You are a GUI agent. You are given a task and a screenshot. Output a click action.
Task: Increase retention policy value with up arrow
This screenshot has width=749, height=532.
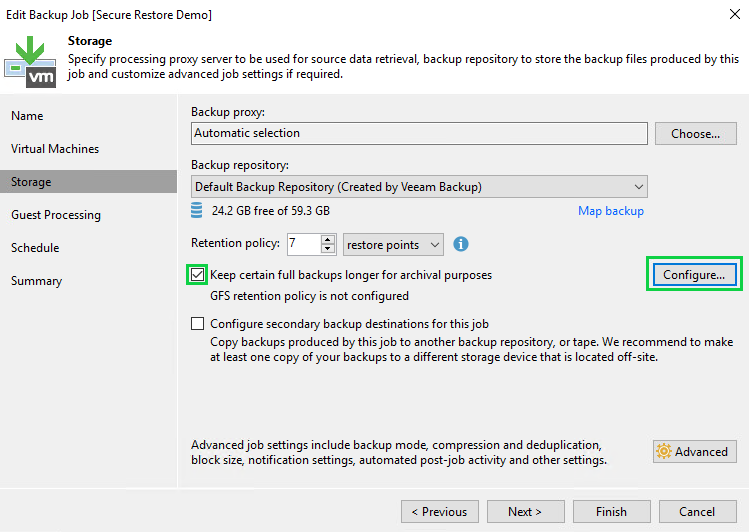(328, 240)
